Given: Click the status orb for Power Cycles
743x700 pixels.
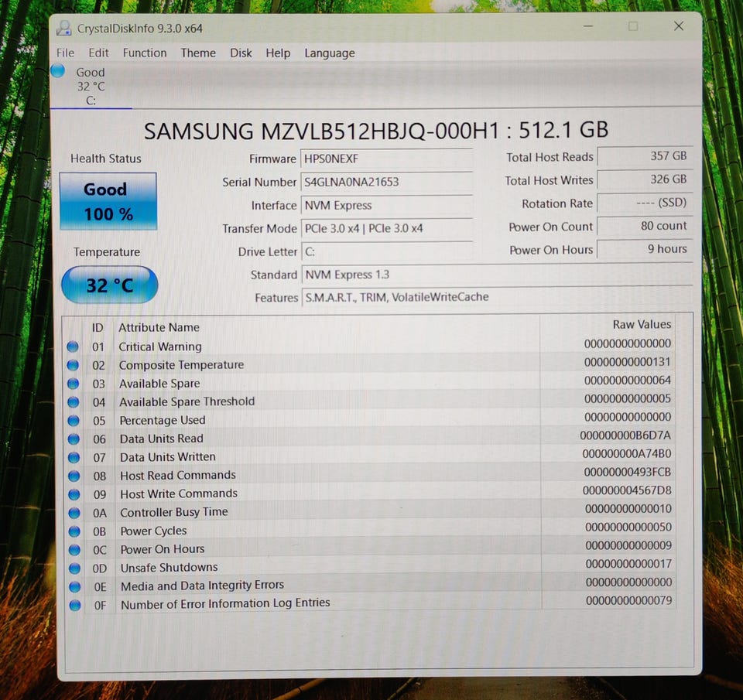Looking at the screenshot, I should point(74,531).
